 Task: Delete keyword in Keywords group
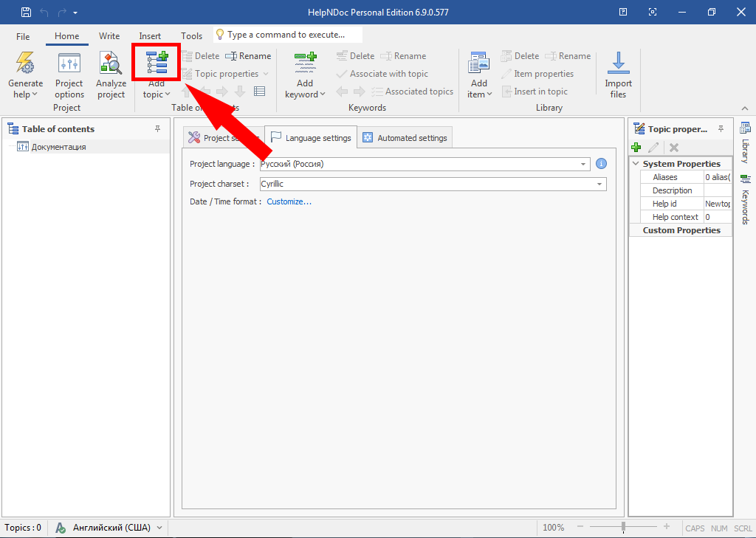[x=355, y=56]
